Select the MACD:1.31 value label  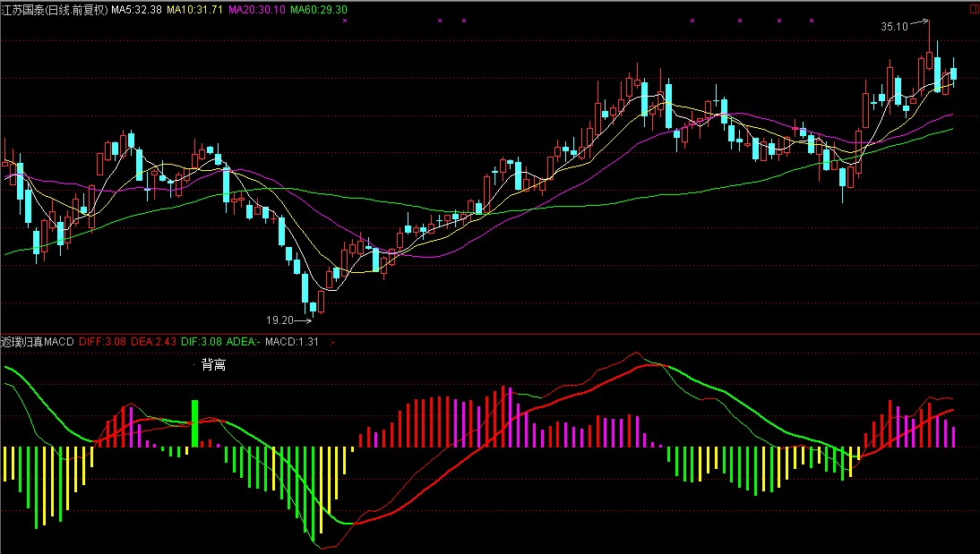292,342
